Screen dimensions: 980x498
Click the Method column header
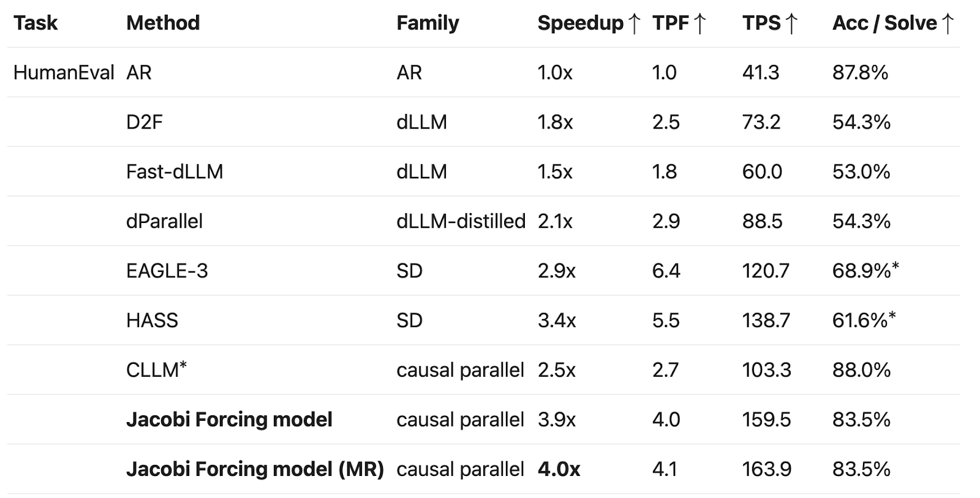[163, 23]
